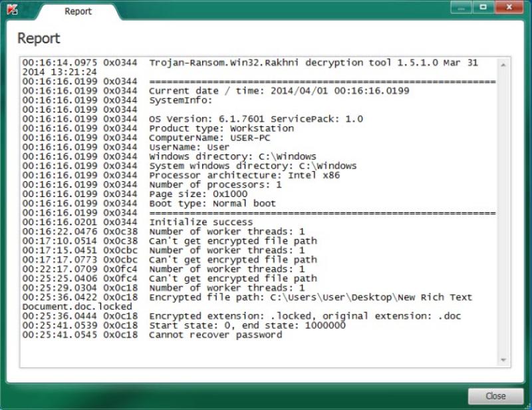The height and width of the screenshot is (410, 532).
Task: Click the "OS Version: 6.1.7601 ServicePack: 1.0" line
Action: pyautogui.click(x=193, y=119)
